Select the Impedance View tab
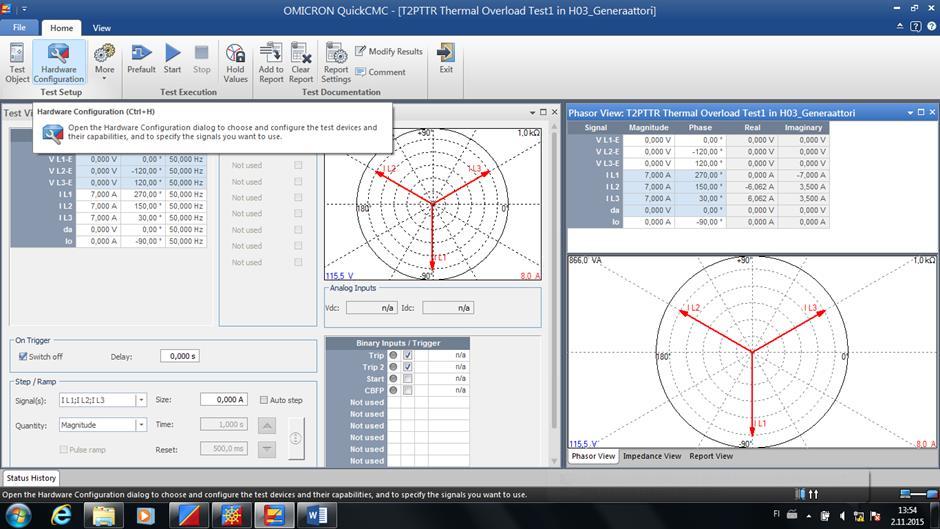940x529 pixels. (652, 456)
